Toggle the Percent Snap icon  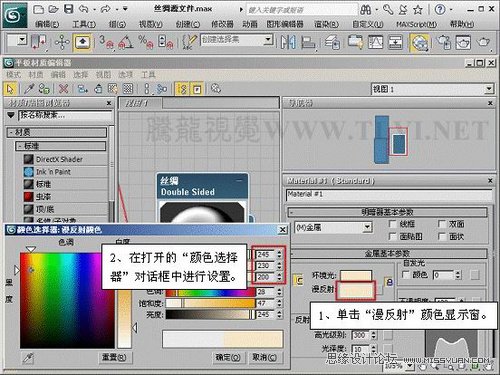pyautogui.click(x=146, y=42)
